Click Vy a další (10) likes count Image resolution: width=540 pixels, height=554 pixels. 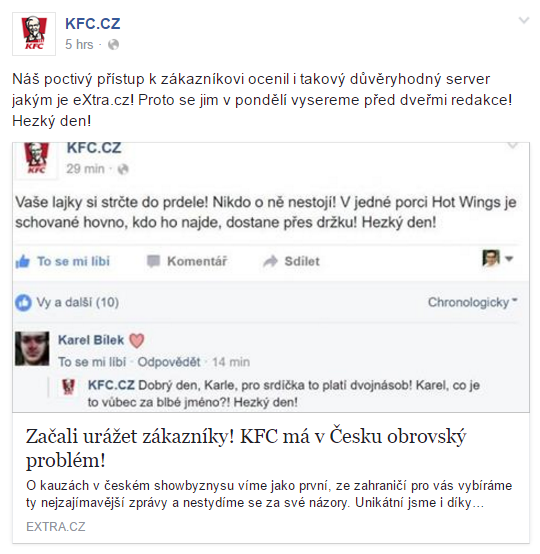tap(78, 303)
